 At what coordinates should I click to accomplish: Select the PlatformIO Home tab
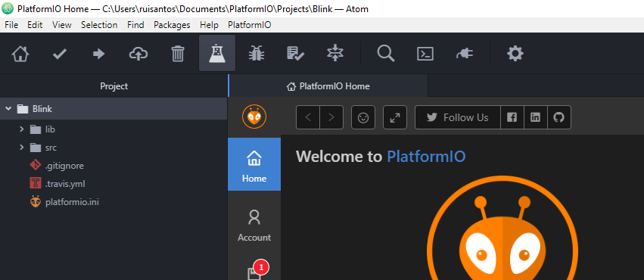click(328, 86)
